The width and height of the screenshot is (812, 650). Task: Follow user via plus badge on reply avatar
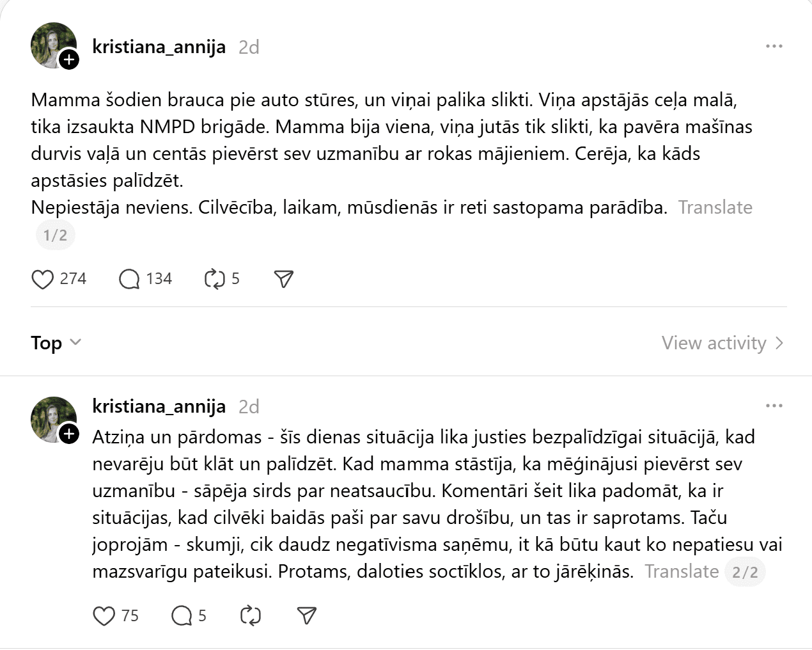[x=68, y=434]
